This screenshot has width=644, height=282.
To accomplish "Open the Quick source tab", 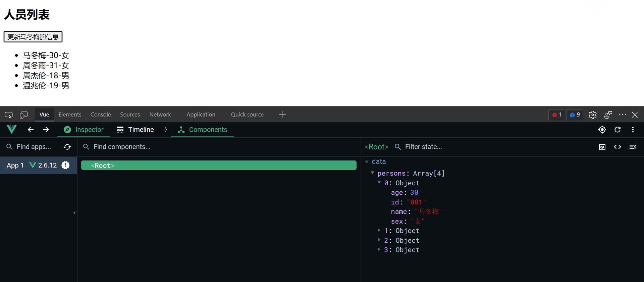I will (x=247, y=115).
